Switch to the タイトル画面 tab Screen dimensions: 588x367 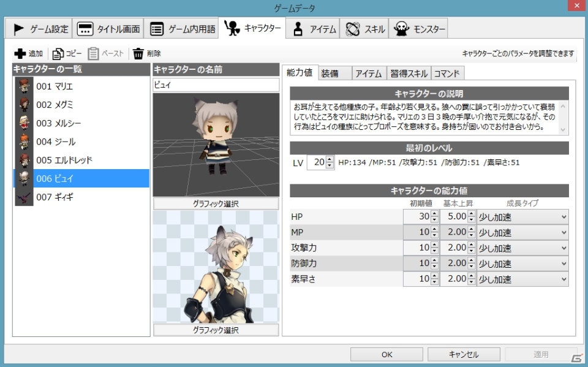pyautogui.click(x=108, y=29)
